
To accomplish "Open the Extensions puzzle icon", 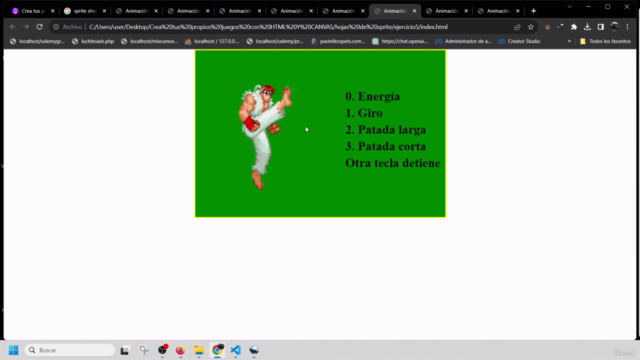I will (574, 27).
